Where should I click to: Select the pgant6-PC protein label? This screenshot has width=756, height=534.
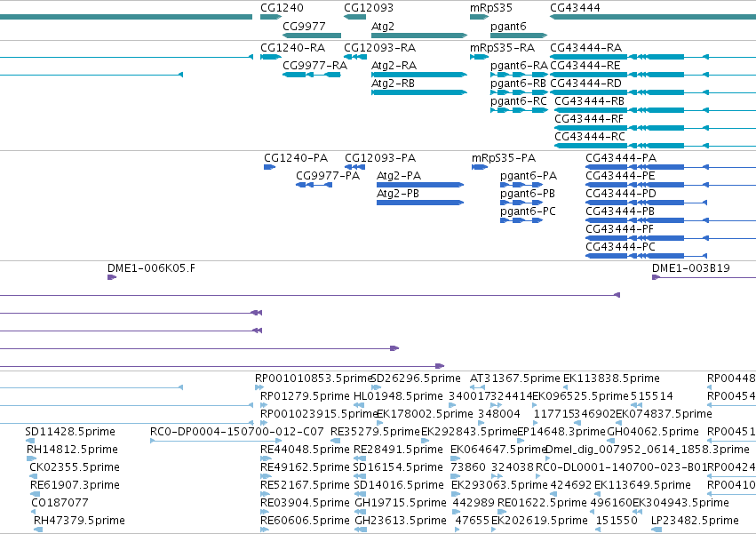coord(528,211)
